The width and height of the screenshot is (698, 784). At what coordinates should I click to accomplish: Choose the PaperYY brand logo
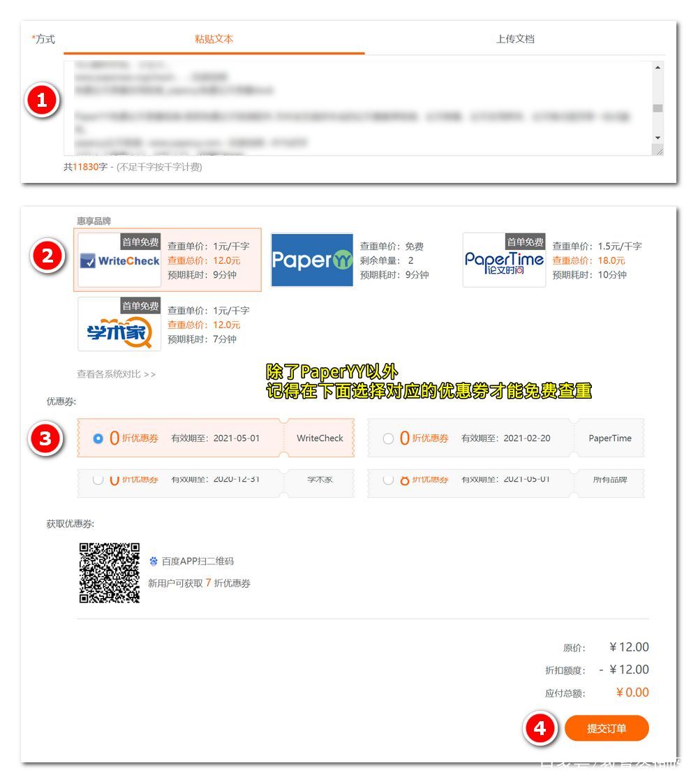(312, 260)
